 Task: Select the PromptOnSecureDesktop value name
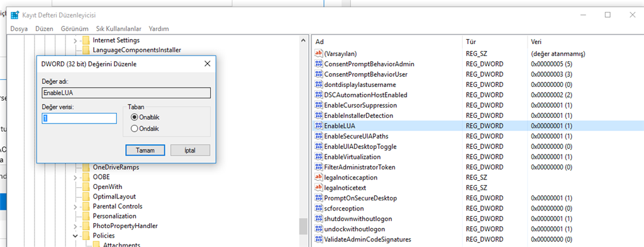click(360, 198)
